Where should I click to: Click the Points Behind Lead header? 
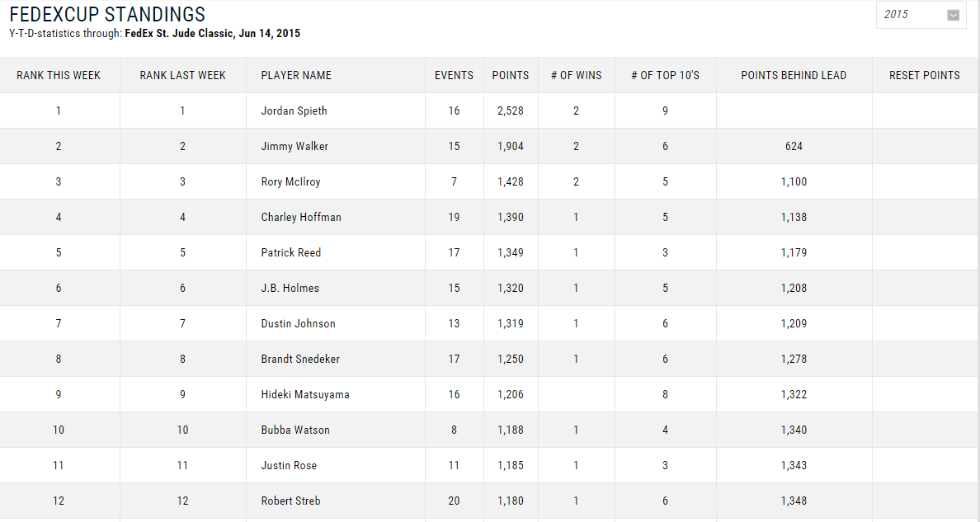pyautogui.click(x=794, y=75)
